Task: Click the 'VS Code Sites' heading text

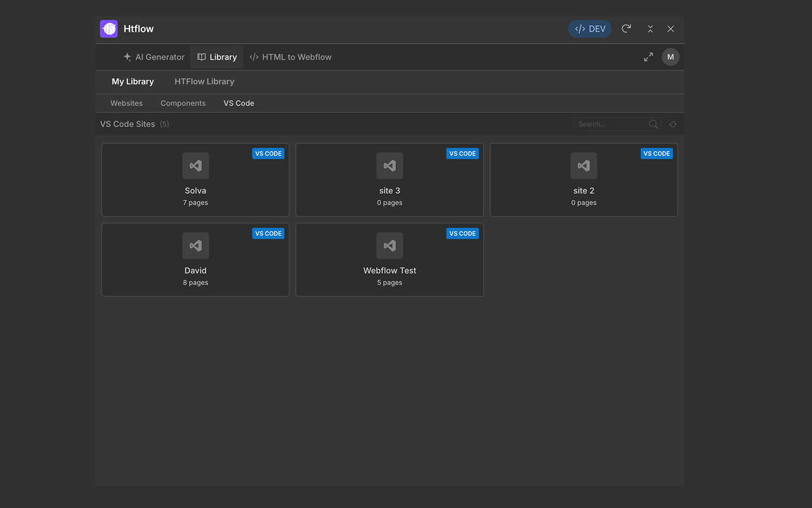Action: tap(128, 124)
